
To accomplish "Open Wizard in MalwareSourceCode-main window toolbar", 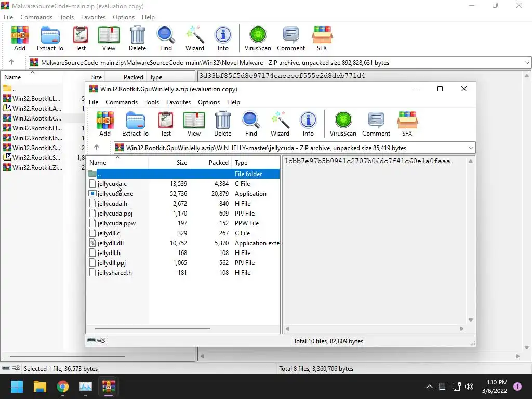I will tap(195, 38).
